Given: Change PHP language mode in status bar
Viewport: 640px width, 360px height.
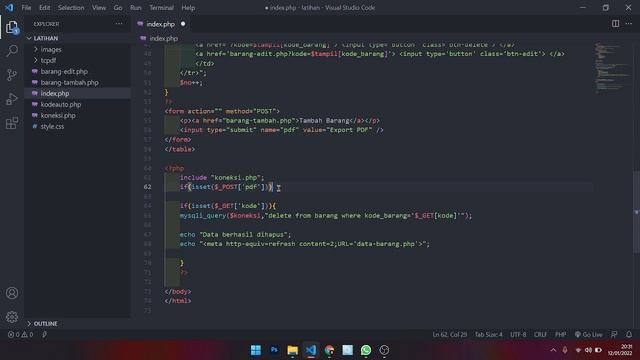Looking at the screenshot, I should [560, 334].
